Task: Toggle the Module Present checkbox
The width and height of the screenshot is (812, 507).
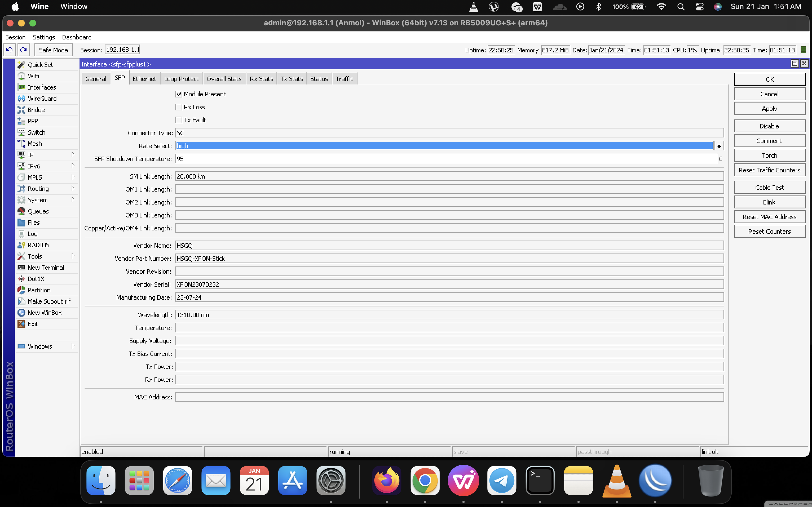Action: 178,94
